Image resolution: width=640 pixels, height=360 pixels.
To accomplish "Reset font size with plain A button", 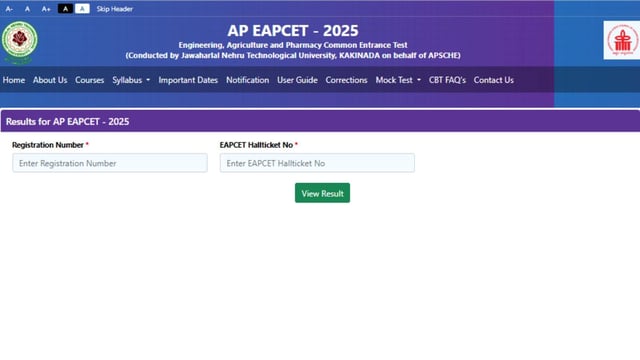I will (x=27, y=9).
